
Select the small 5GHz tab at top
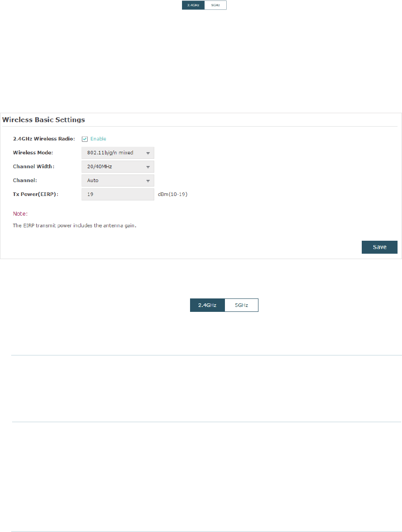coord(216,5)
